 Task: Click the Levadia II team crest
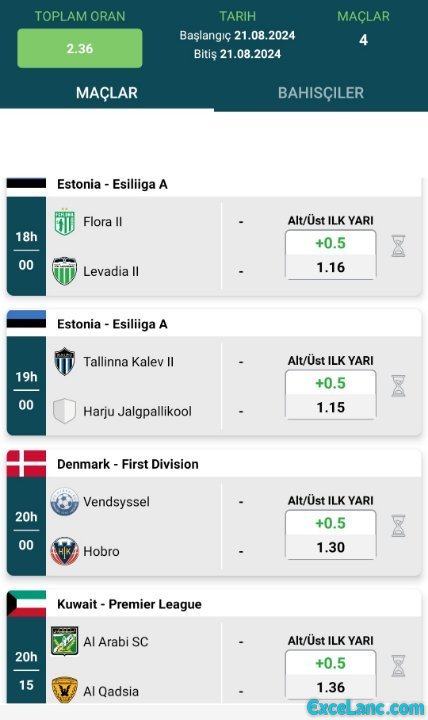[x=64, y=271]
